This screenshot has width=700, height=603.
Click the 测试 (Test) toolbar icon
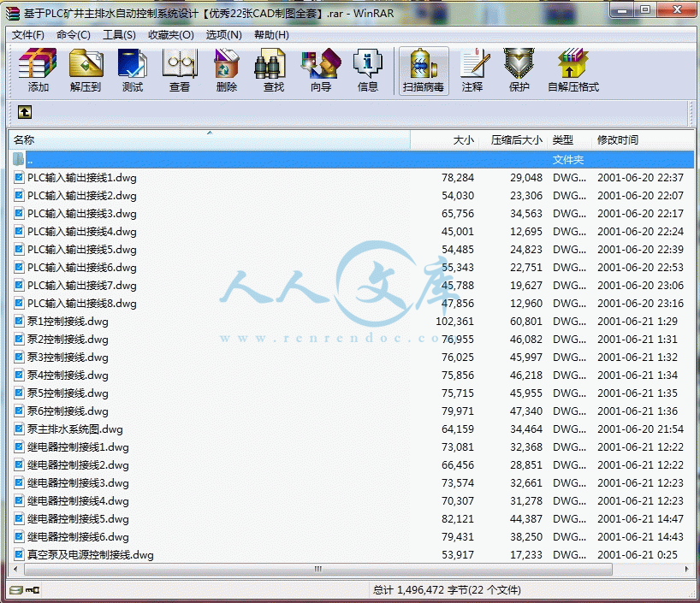click(x=133, y=70)
